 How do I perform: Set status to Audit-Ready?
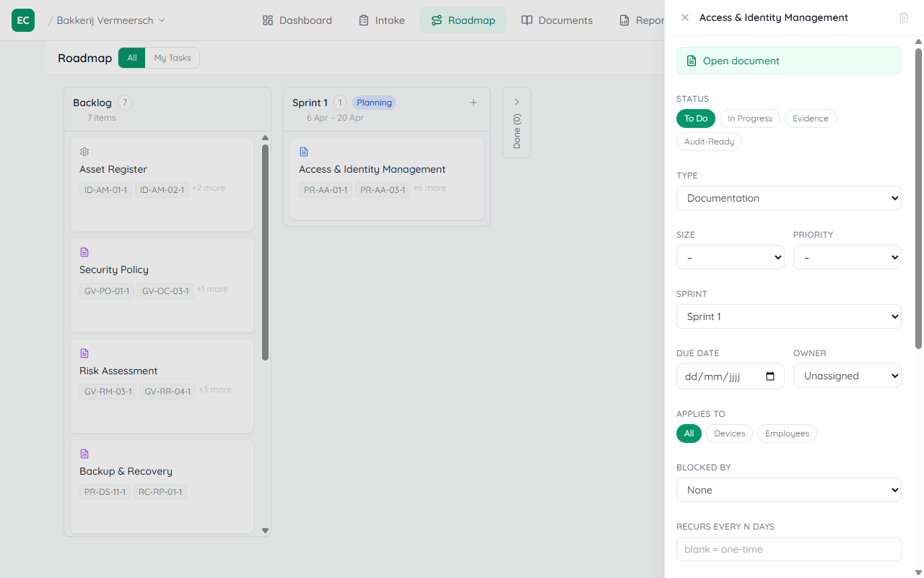click(709, 142)
